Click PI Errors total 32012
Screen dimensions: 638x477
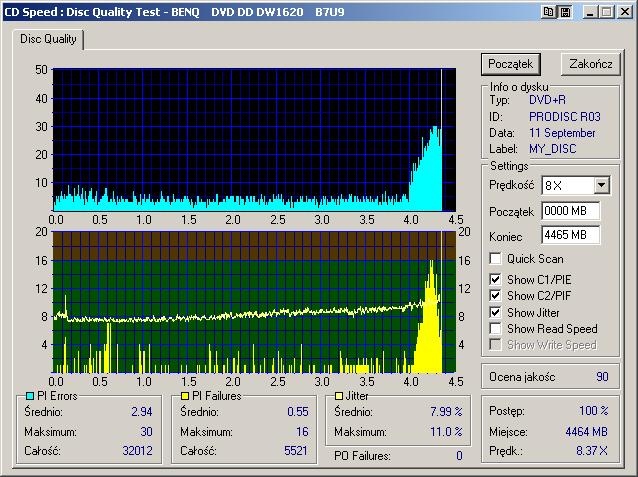coord(138,451)
